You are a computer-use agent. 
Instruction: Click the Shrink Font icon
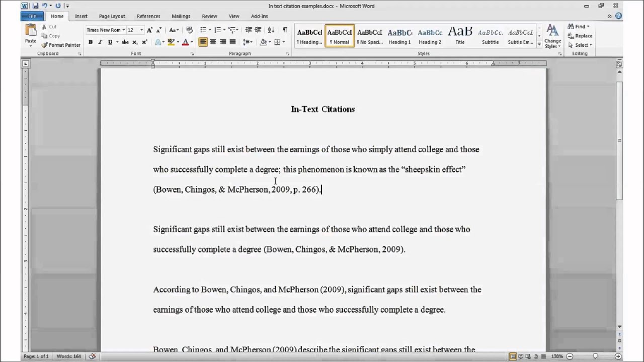click(158, 30)
